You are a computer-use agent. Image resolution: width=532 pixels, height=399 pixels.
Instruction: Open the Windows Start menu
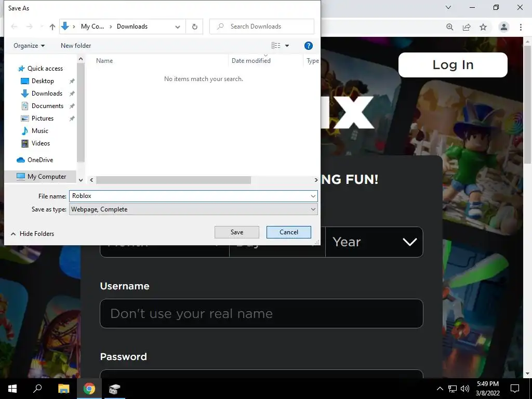12,389
